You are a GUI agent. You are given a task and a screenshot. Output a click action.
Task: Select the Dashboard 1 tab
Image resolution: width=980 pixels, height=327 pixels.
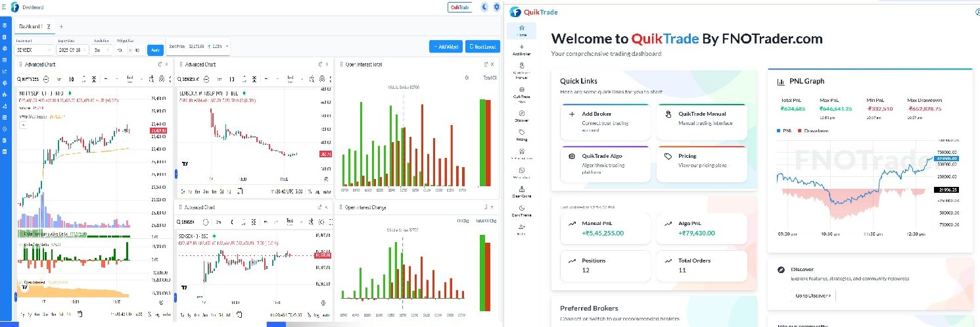[30, 26]
